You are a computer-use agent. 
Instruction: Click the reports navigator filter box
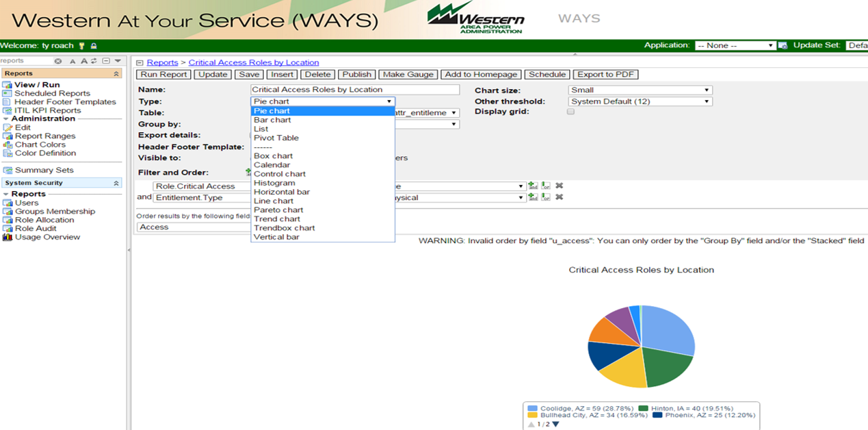(x=26, y=61)
